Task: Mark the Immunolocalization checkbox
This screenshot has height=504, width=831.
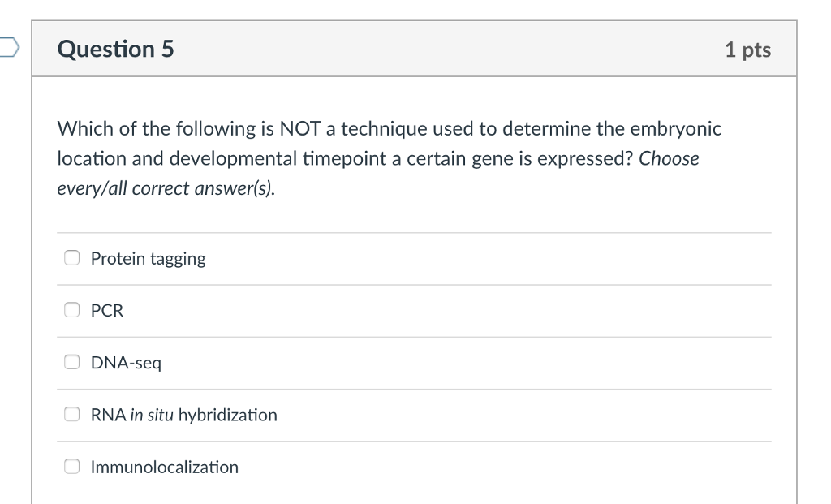Action: [72, 467]
